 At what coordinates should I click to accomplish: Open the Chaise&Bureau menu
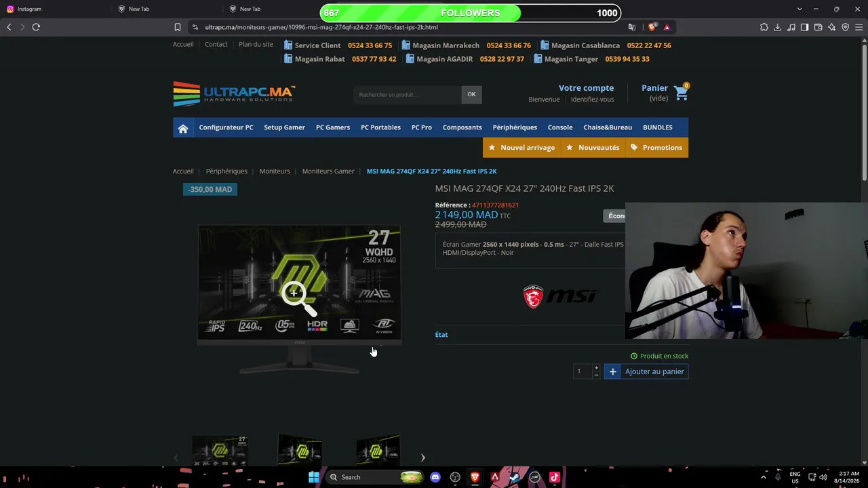608,127
